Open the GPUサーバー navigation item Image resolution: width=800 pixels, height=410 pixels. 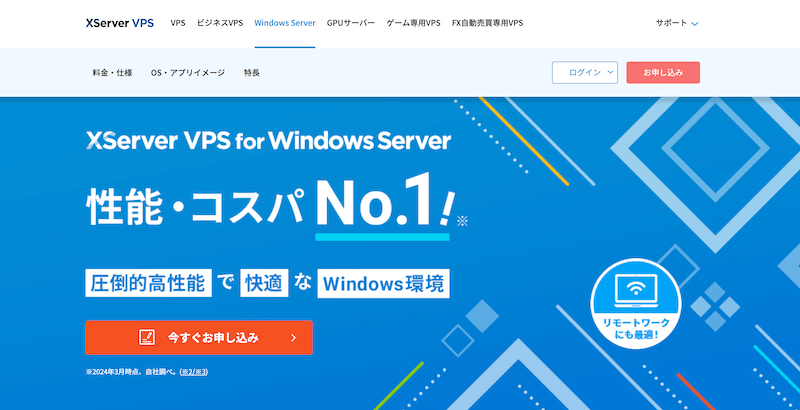(x=351, y=23)
